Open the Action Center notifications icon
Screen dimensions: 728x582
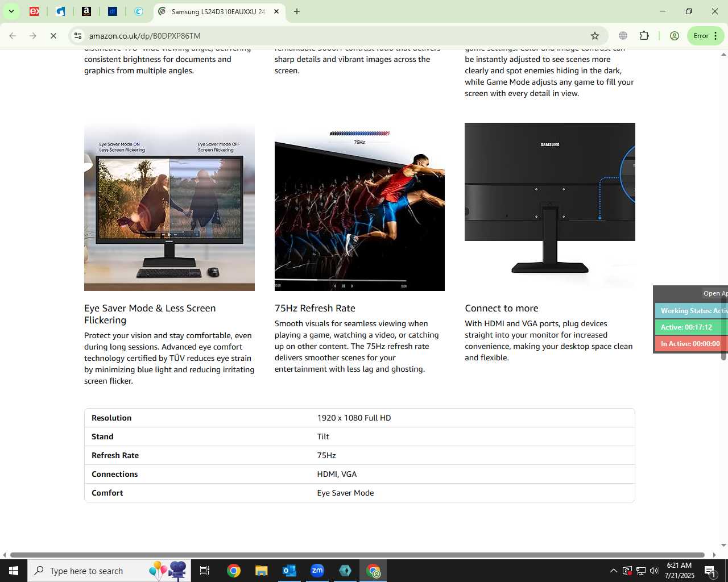click(x=710, y=571)
